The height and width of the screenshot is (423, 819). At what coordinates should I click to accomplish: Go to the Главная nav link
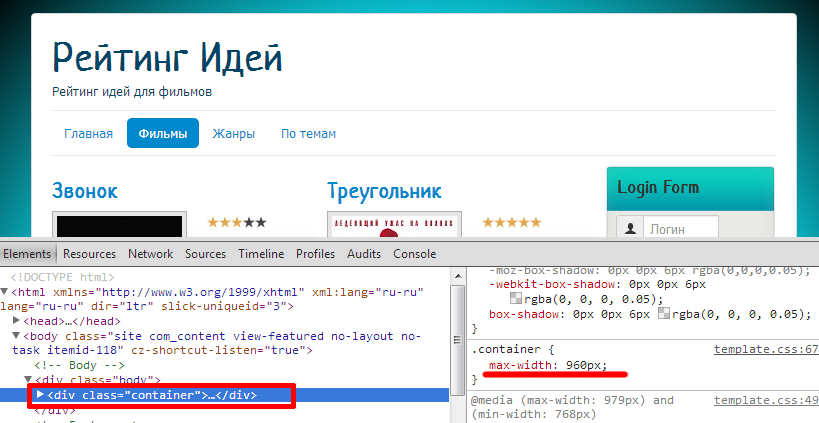click(88, 133)
